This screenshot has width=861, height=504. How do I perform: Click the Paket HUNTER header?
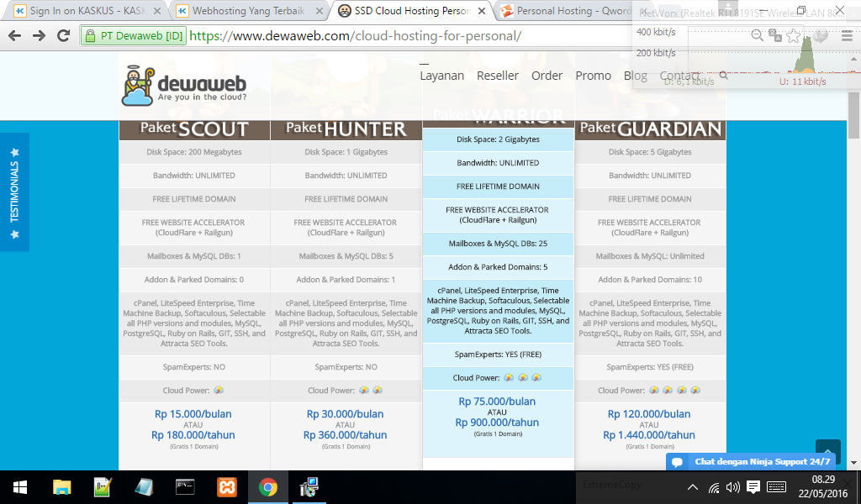coord(346,129)
